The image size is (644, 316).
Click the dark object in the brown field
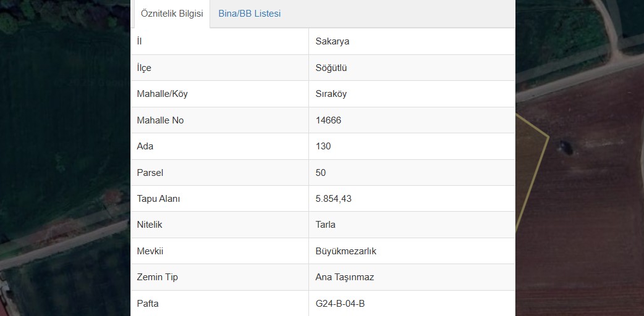pyautogui.click(x=566, y=147)
